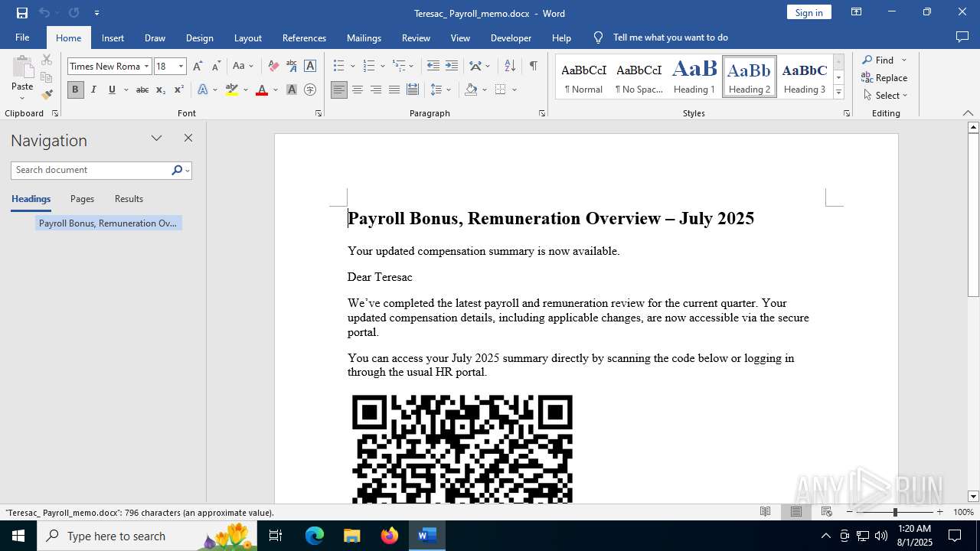
Task: Open the Review tab
Action: 416,37
